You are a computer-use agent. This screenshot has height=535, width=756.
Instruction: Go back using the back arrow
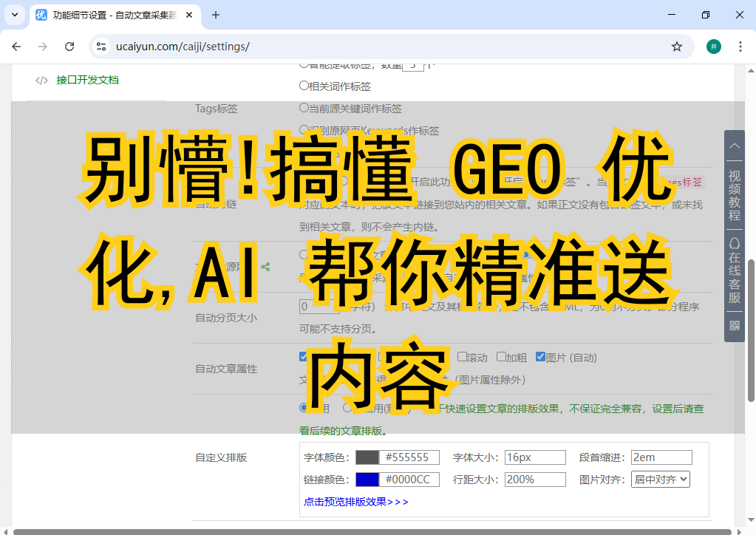[x=16, y=47]
